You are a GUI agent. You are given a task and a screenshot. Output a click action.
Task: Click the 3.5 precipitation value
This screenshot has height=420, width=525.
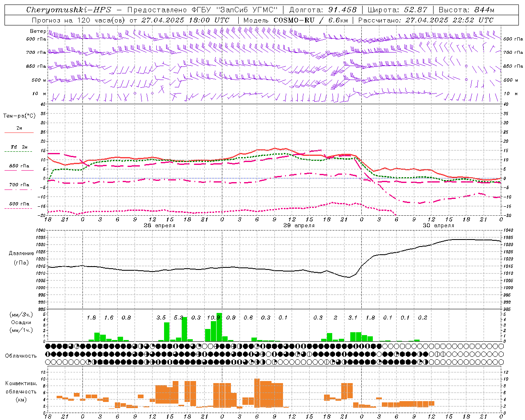[x=161, y=317]
